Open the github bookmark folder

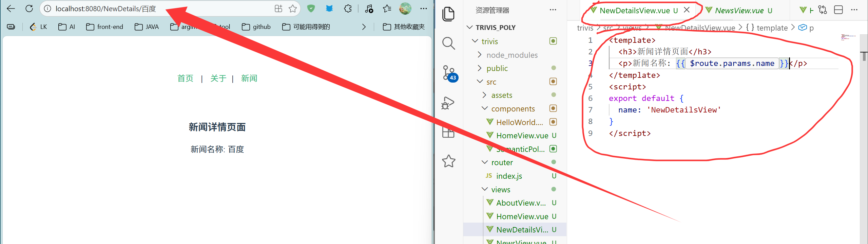256,27
